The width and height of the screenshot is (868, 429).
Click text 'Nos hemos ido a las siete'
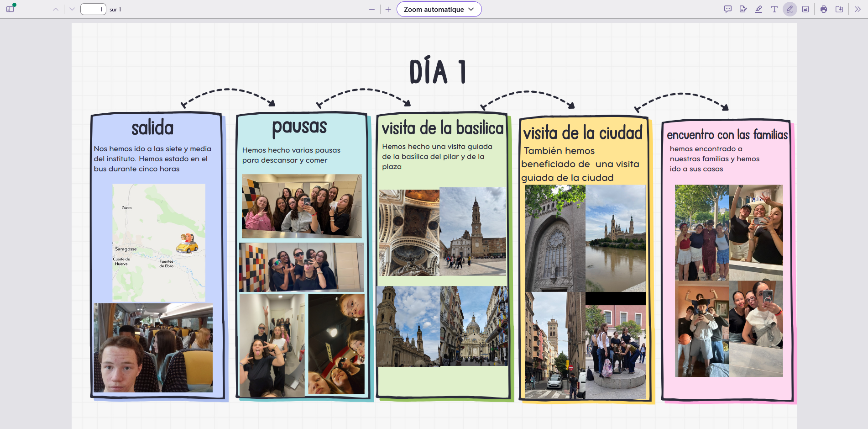[133, 149]
